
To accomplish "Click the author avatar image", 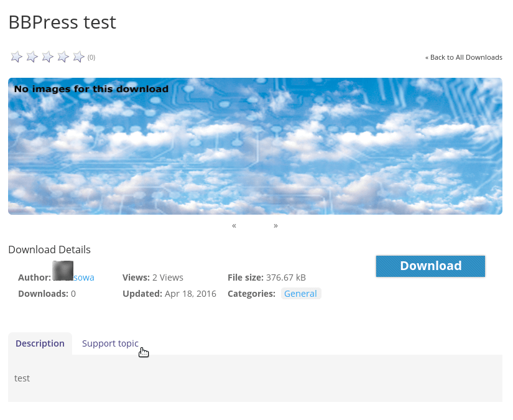I will 63,271.
